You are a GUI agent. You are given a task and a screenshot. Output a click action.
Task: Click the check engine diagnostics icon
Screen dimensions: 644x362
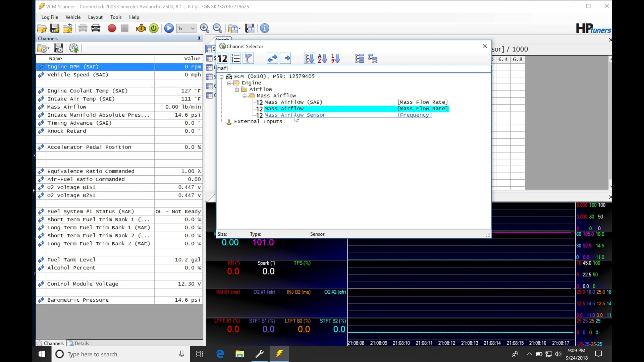[141, 28]
